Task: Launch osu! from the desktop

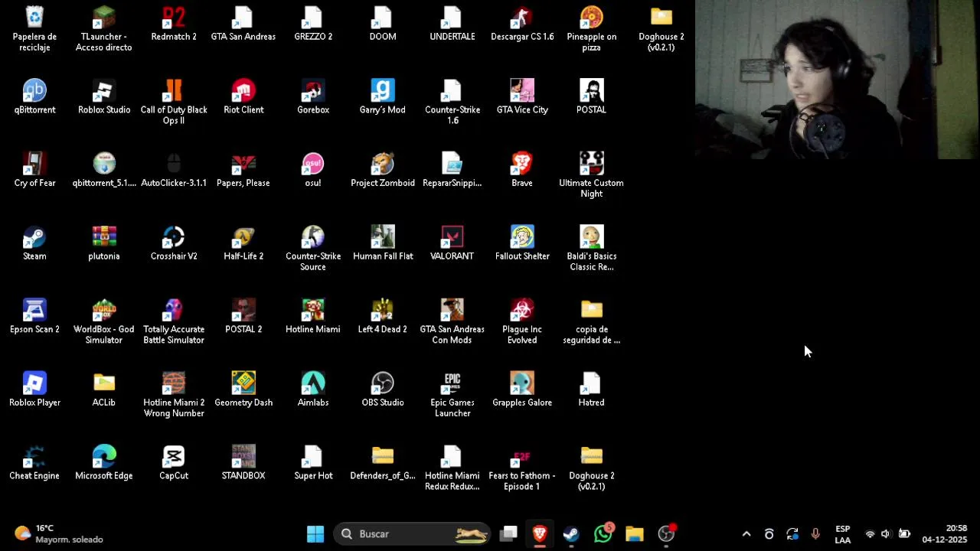Action: pos(313,170)
